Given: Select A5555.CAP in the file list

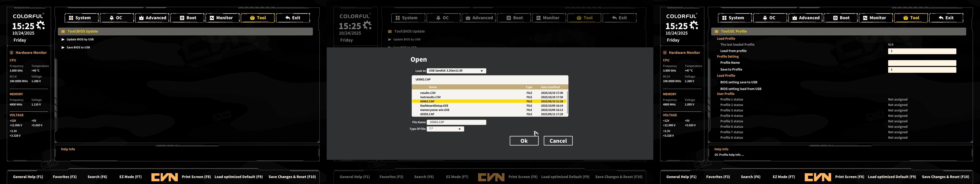Looking at the screenshot, I should (x=427, y=114).
